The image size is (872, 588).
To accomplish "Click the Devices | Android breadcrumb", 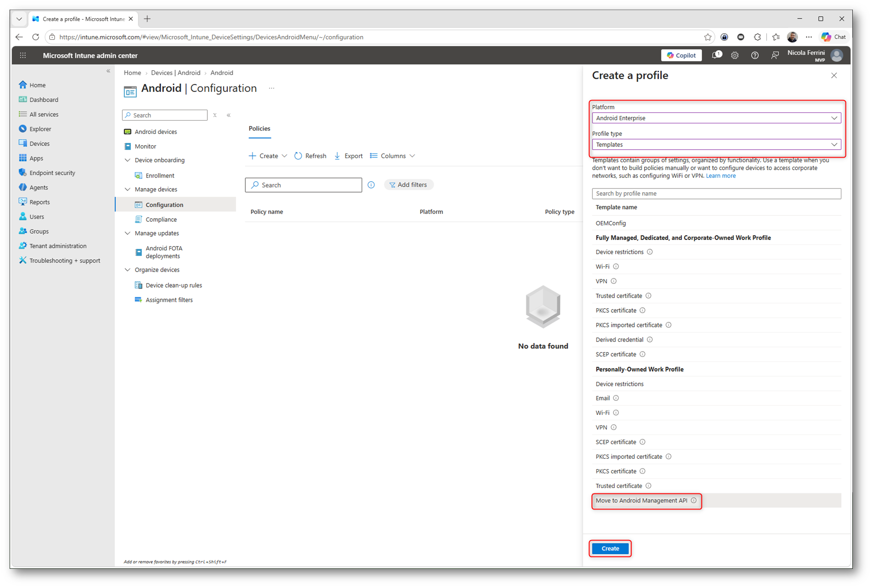I will tap(175, 73).
